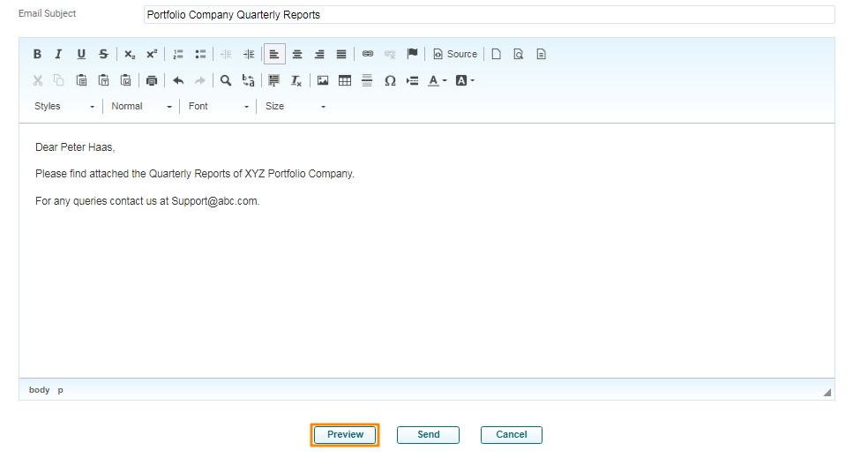Click the undo arrow icon
Viewport: 868px width, 458px height.
(178, 80)
